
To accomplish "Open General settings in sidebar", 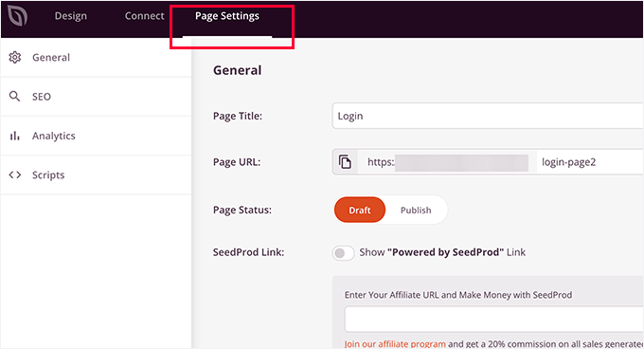I will point(96,57).
